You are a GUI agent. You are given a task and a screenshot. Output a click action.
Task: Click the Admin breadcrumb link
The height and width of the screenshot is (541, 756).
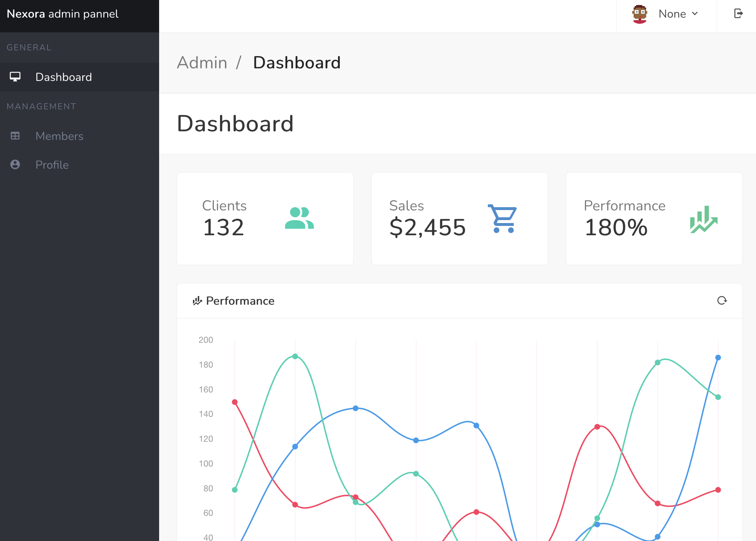[202, 63]
